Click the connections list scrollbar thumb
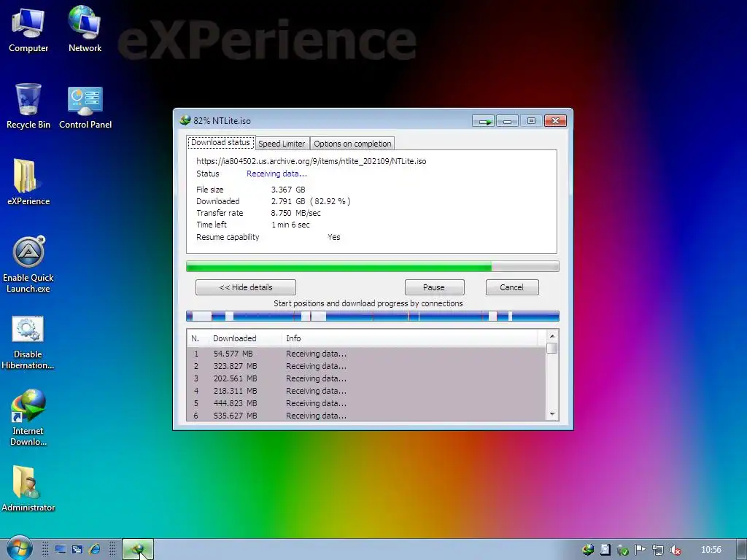 tap(552, 349)
